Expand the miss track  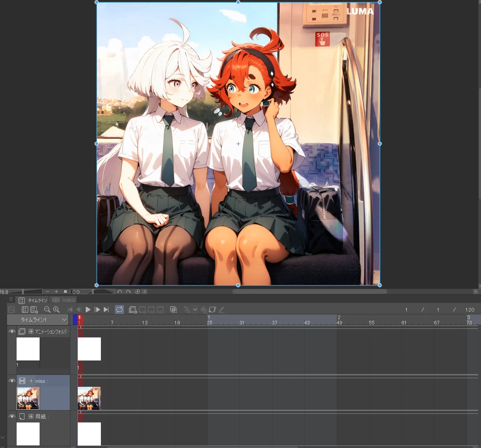coord(31,381)
